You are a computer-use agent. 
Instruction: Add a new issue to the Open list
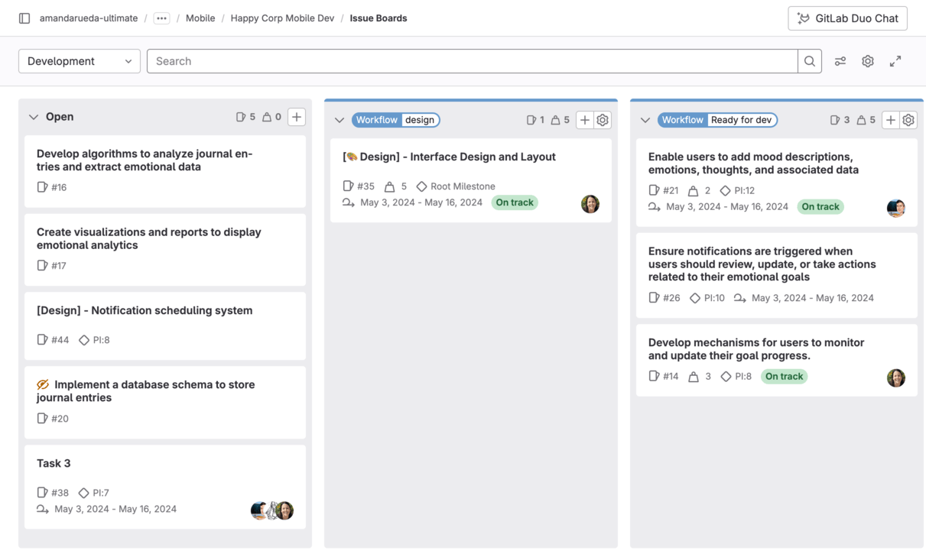(296, 116)
